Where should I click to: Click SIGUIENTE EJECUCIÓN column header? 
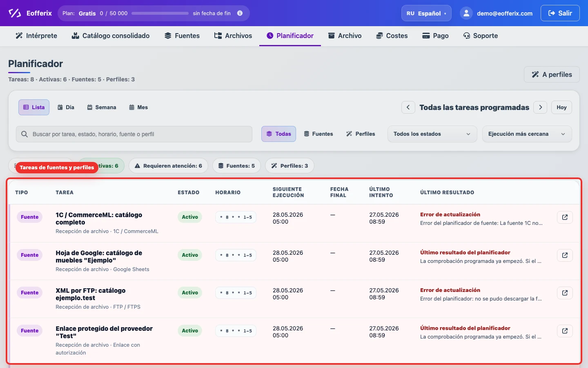coord(288,192)
